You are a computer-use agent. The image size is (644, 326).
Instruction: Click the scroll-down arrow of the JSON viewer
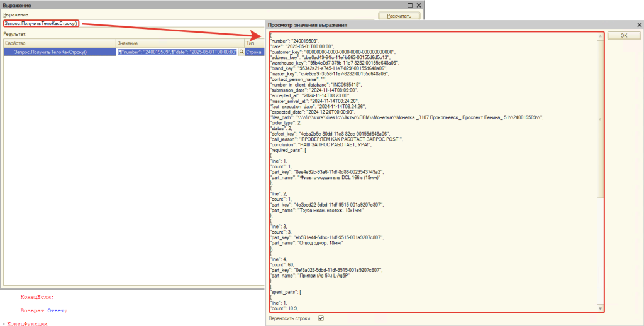tap(600, 308)
